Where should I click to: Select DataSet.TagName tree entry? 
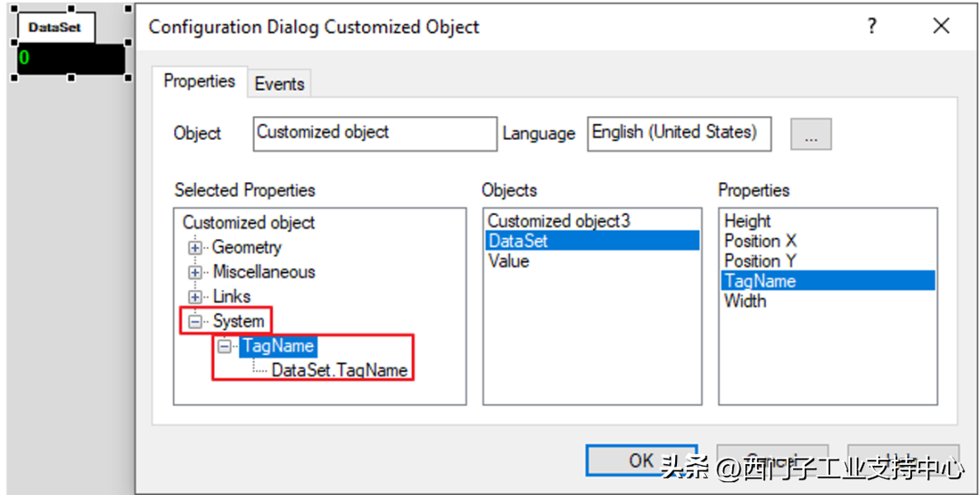click(x=339, y=370)
